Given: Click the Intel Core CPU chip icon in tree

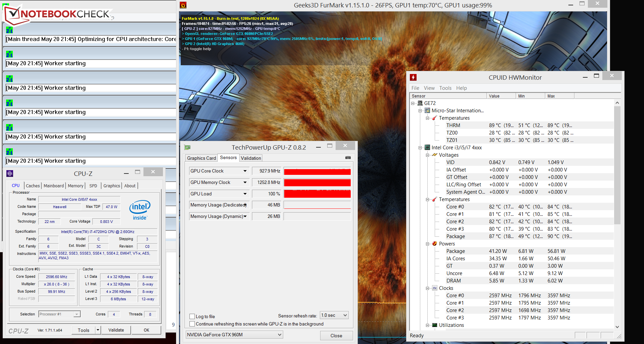Looking at the screenshot, I should 427,148.
